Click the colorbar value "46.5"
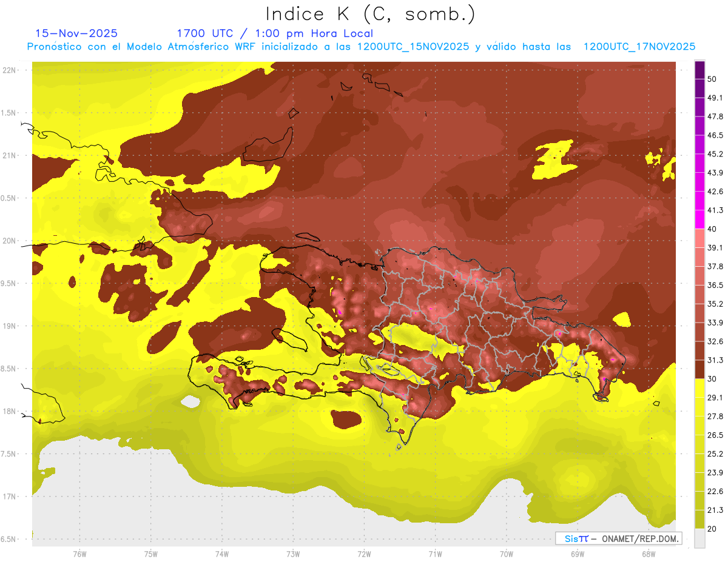 [715, 135]
